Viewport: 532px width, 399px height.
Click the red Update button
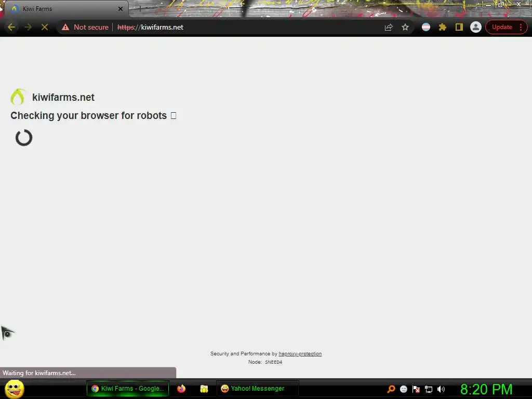click(x=502, y=27)
